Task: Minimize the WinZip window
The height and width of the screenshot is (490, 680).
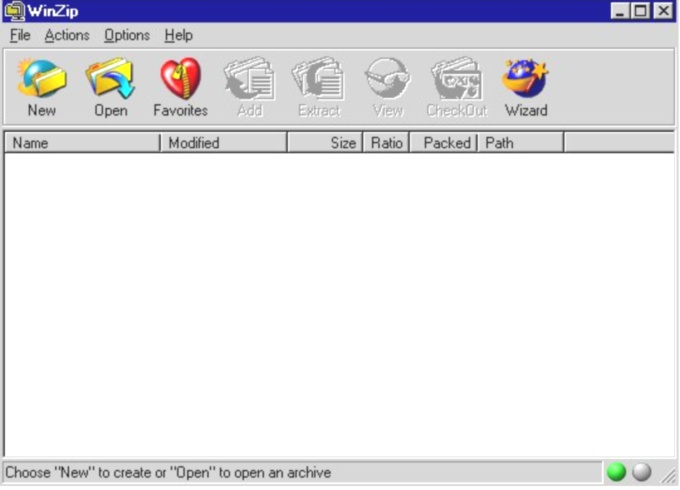Action: (x=620, y=11)
